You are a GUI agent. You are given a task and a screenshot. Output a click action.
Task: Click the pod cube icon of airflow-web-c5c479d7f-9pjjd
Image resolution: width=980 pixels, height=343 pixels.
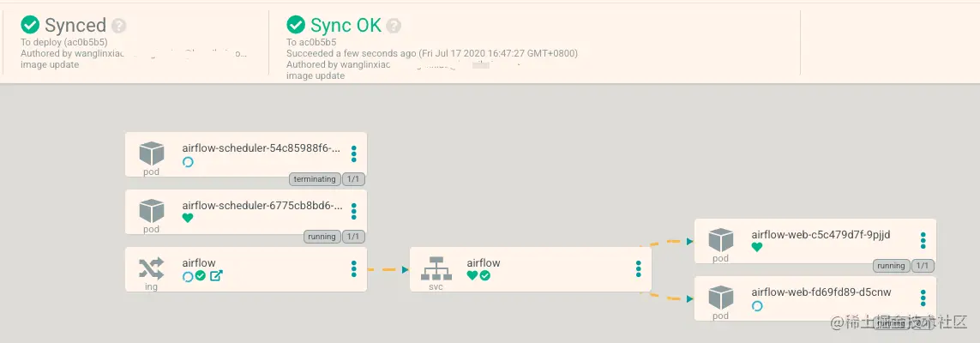point(720,241)
